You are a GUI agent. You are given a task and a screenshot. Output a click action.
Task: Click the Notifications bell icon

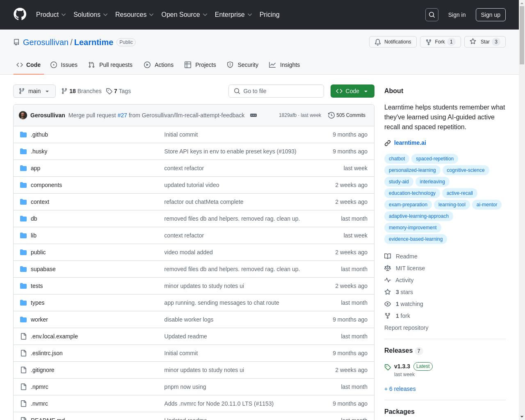(x=378, y=42)
